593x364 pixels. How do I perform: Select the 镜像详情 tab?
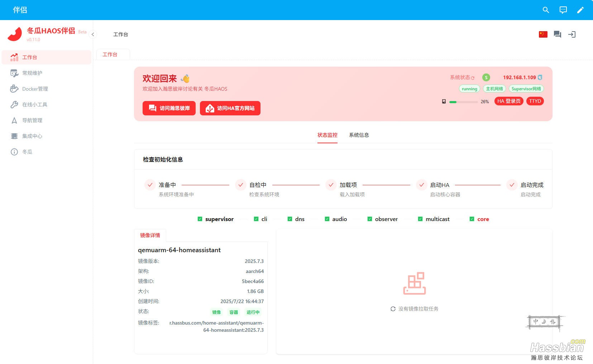tap(150, 235)
